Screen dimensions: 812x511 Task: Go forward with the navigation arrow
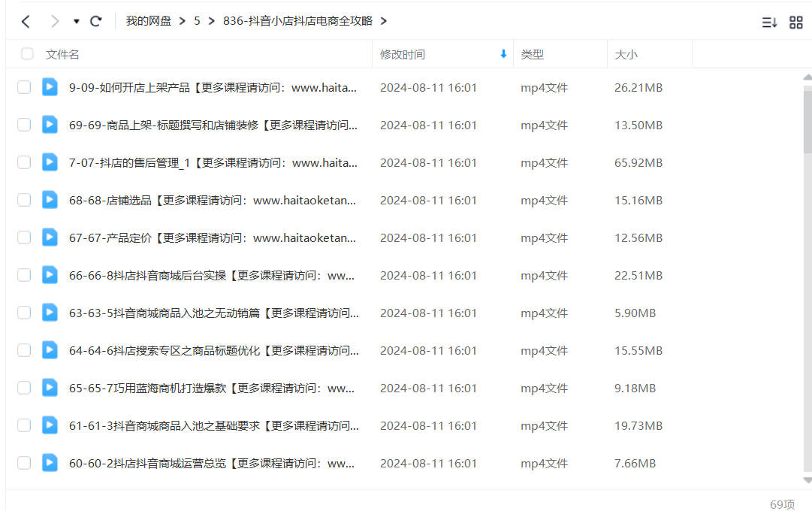tap(55, 21)
